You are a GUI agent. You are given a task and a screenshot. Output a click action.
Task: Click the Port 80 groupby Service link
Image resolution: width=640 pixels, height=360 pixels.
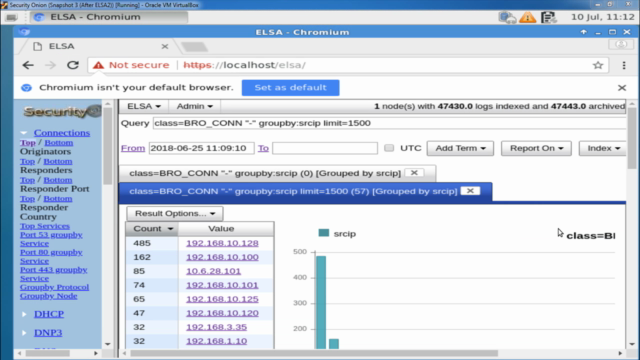click(51, 257)
